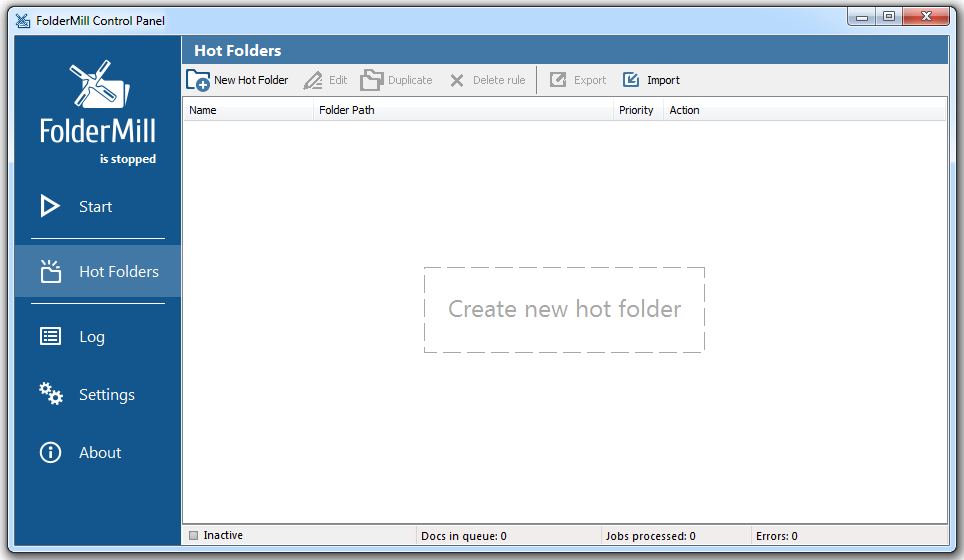Start FolderMill processing via Start label
This screenshot has width=964, height=560.
click(x=95, y=207)
